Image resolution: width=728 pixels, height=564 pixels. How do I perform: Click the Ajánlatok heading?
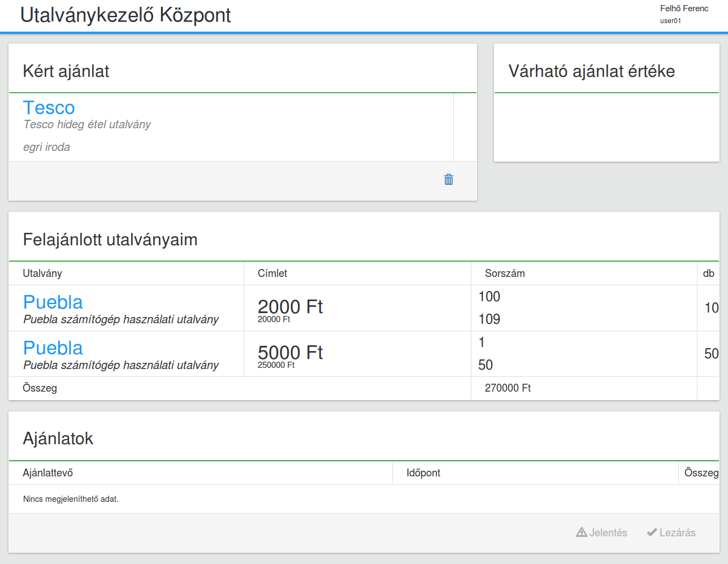tap(58, 439)
